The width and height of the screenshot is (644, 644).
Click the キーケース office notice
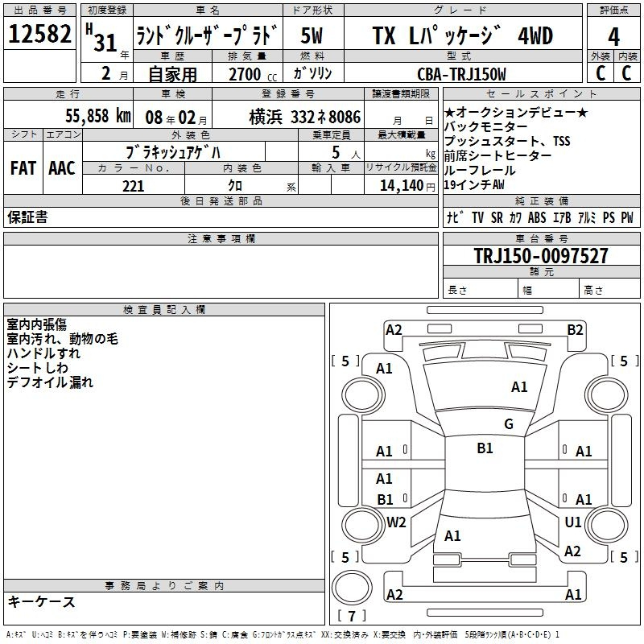pos(41,601)
